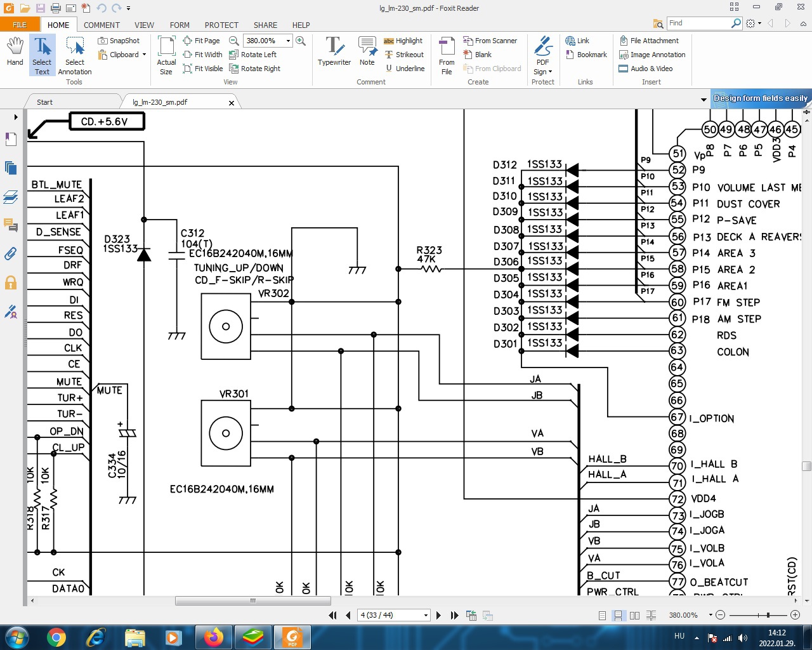This screenshot has width=812, height=650.
Task: Click the Link button in Links group
Action: tap(577, 41)
